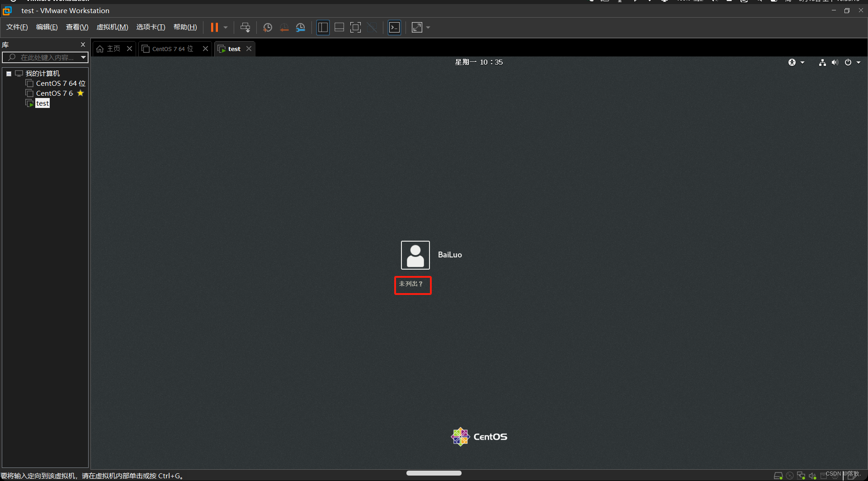Click the BaiLuo user avatar
This screenshot has height=481, width=868.
[415, 255]
